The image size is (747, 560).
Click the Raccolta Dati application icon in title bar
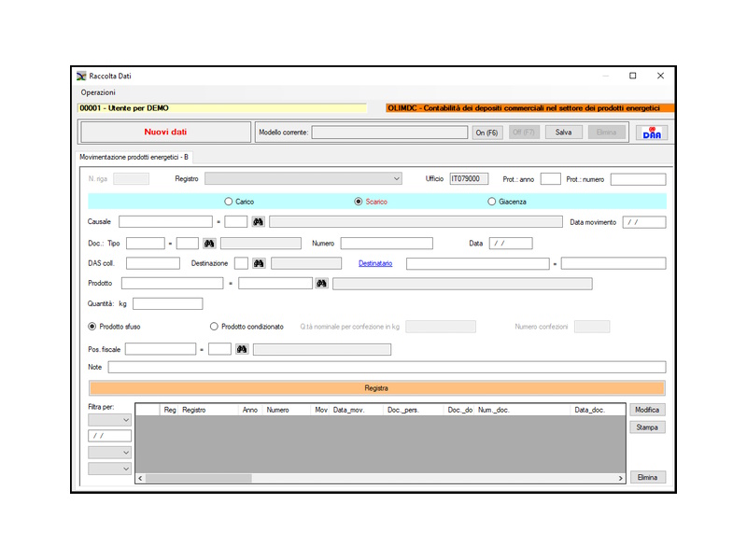81,76
